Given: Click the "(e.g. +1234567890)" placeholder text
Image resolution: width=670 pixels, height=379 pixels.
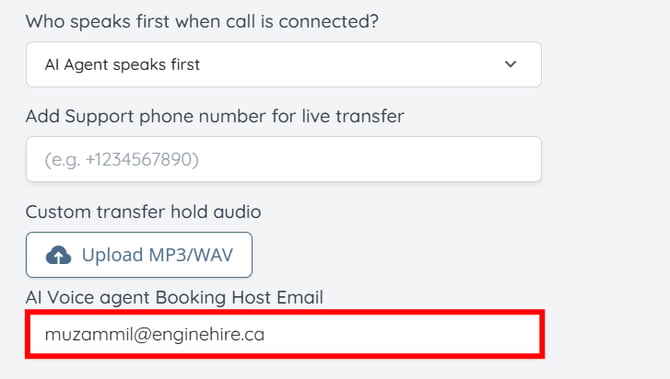Looking at the screenshot, I should coord(122,160).
